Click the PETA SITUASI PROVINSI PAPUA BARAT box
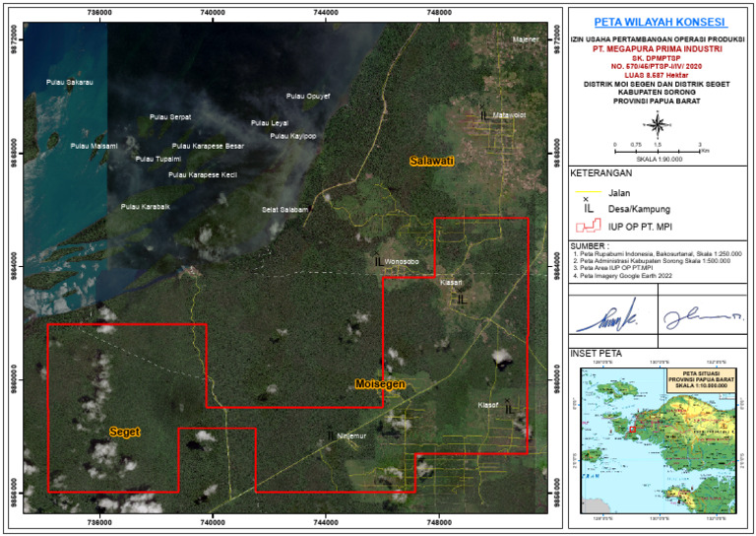Image resolution: width=756 pixels, height=536 pixels. click(x=702, y=379)
